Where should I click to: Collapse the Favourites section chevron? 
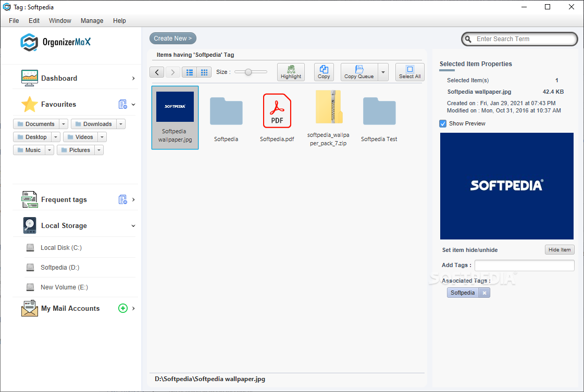point(133,105)
